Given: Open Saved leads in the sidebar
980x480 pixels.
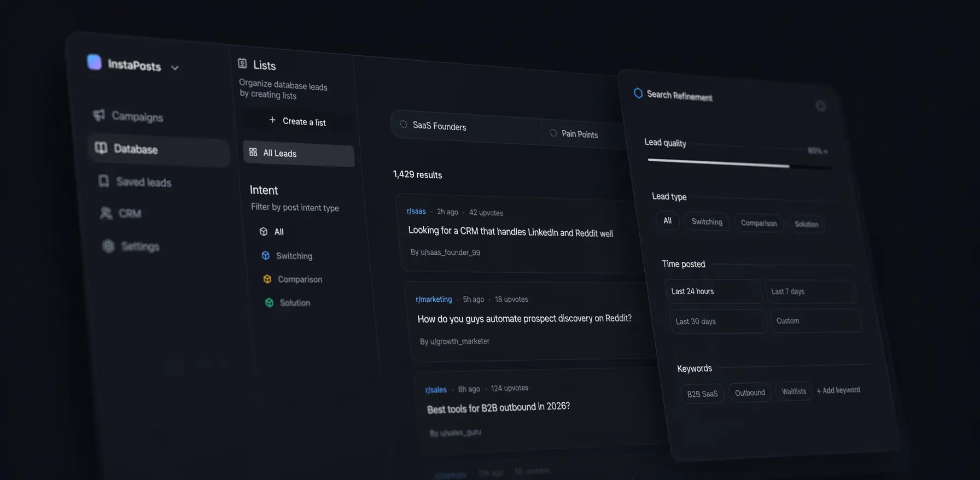Looking at the screenshot, I should pyautogui.click(x=144, y=182).
